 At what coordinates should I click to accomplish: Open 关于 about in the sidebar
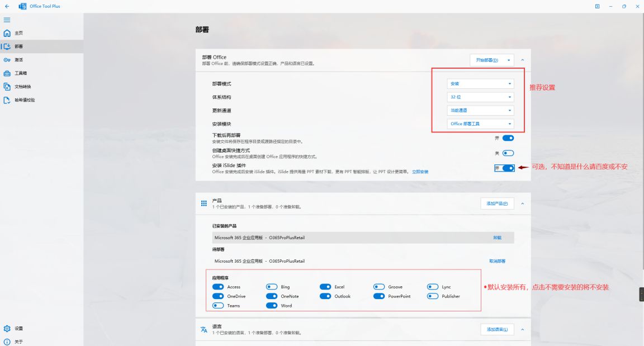41,342
